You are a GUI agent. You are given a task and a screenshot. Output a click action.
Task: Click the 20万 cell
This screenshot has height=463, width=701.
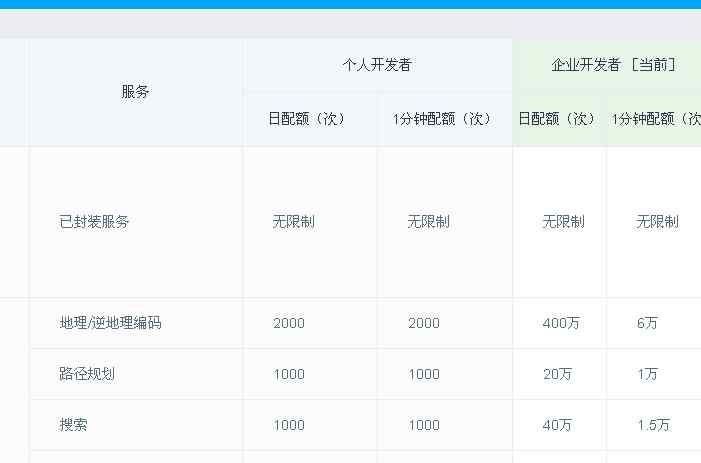(x=557, y=374)
